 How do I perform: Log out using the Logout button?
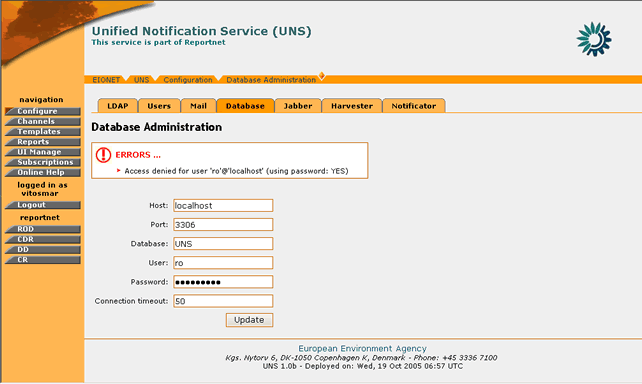click(x=43, y=205)
